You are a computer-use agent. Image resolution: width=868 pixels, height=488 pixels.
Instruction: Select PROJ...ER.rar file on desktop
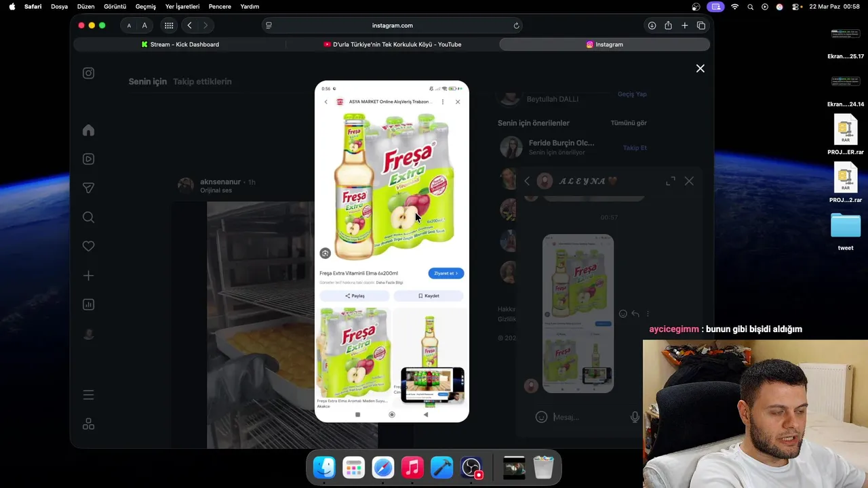(846, 135)
